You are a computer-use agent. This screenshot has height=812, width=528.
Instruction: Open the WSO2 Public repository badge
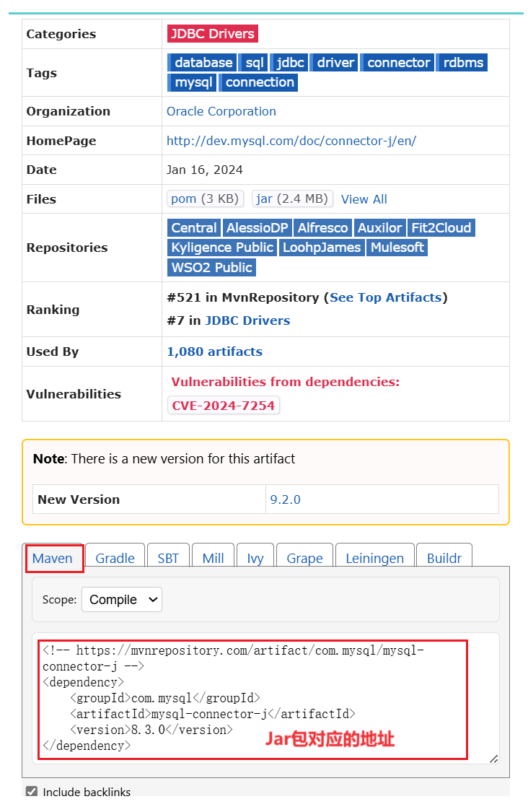212,268
